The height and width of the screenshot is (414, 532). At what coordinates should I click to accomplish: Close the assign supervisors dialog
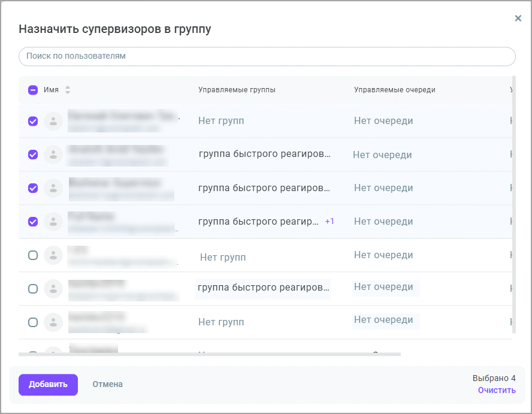coord(518,19)
